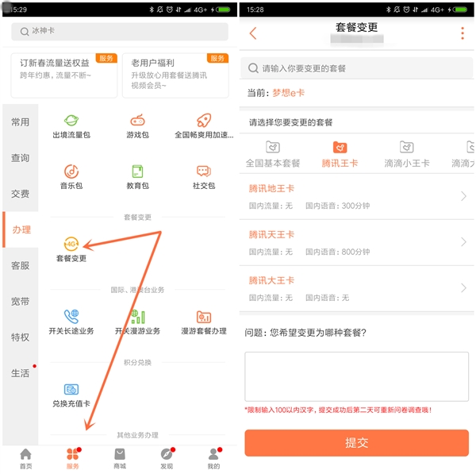Screen dimensions: 476x474
Task: Open the 老用户福利 promo card
Action: [175, 75]
